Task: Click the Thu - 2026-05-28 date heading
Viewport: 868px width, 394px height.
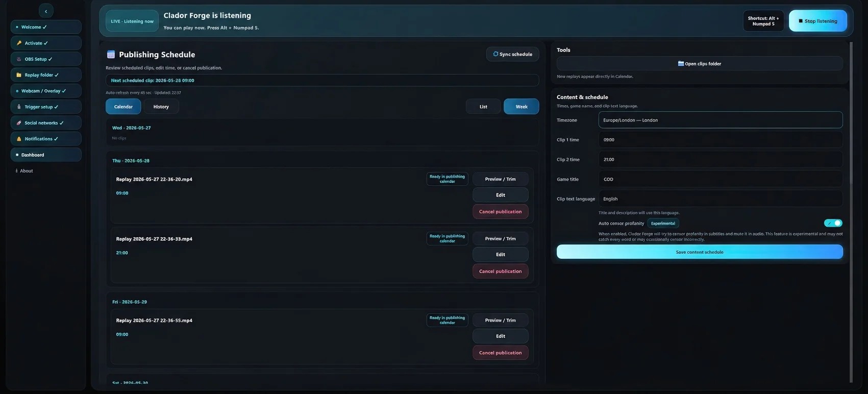Action: (131, 161)
